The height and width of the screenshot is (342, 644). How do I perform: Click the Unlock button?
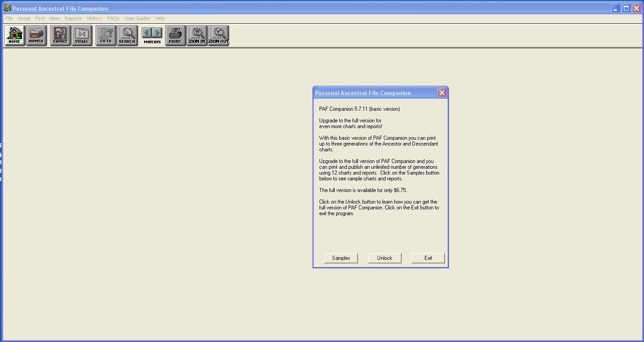pos(384,258)
